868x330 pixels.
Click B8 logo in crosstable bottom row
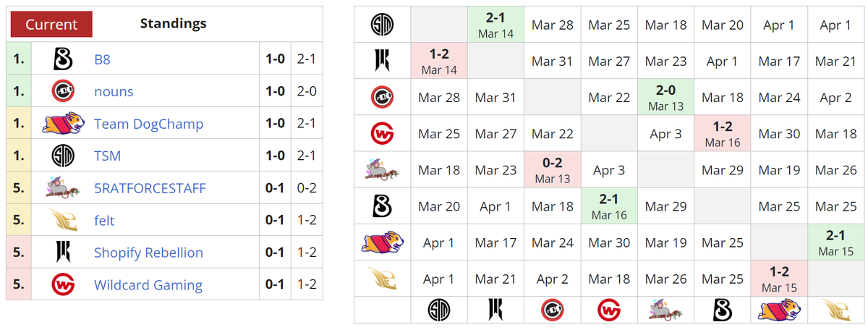pos(723,309)
